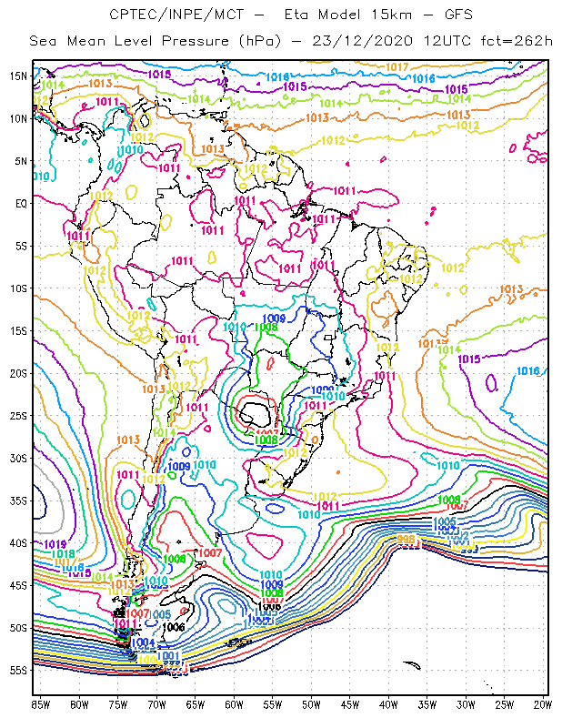The width and height of the screenshot is (562, 728).
Task: Click the CPTEC/INPE/MCT title text
Action: [171, 15]
